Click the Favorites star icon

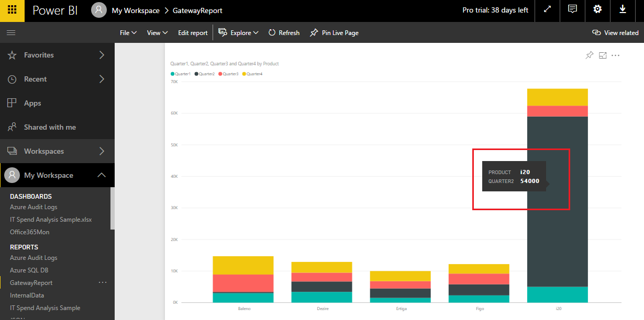(x=12, y=55)
